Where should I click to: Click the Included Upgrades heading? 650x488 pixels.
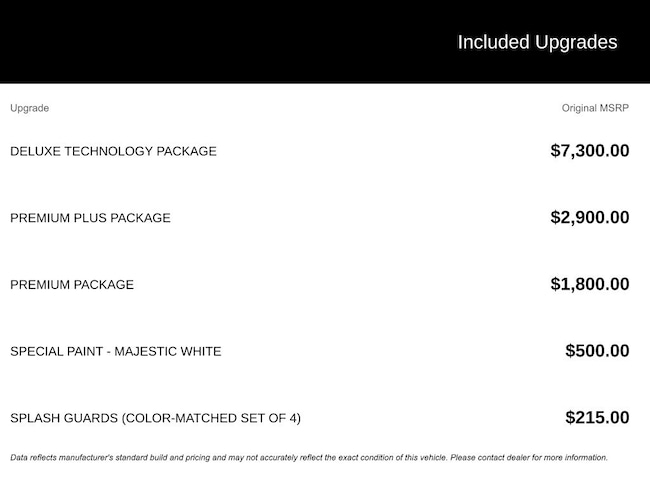click(537, 42)
